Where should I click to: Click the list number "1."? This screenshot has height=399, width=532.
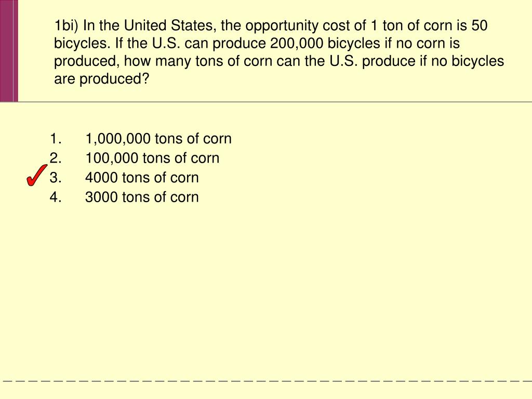[56, 139]
